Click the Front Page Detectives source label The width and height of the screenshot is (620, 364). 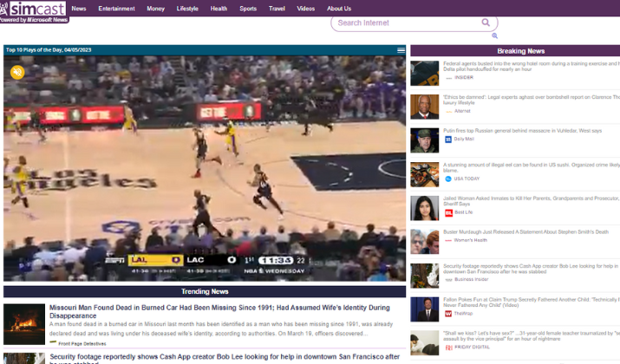tap(82, 344)
